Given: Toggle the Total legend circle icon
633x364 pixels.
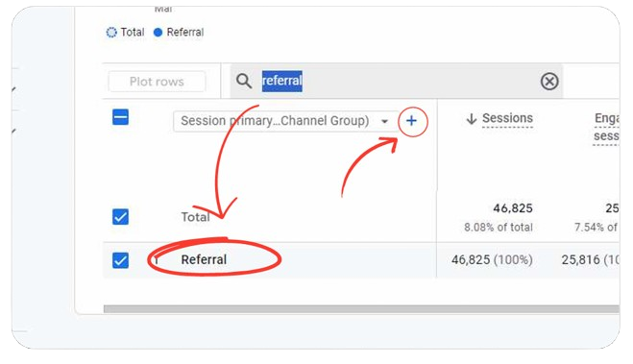Looking at the screenshot, I should [111, 33].
